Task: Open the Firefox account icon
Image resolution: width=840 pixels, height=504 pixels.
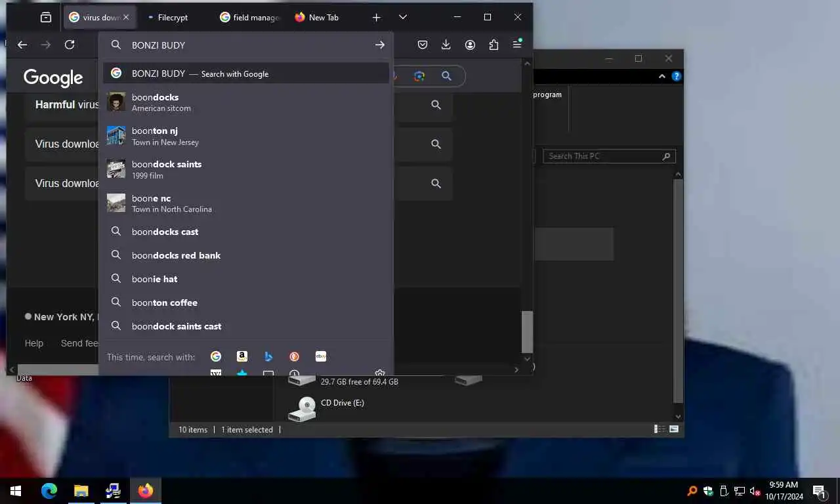Action: coord(470,45)
